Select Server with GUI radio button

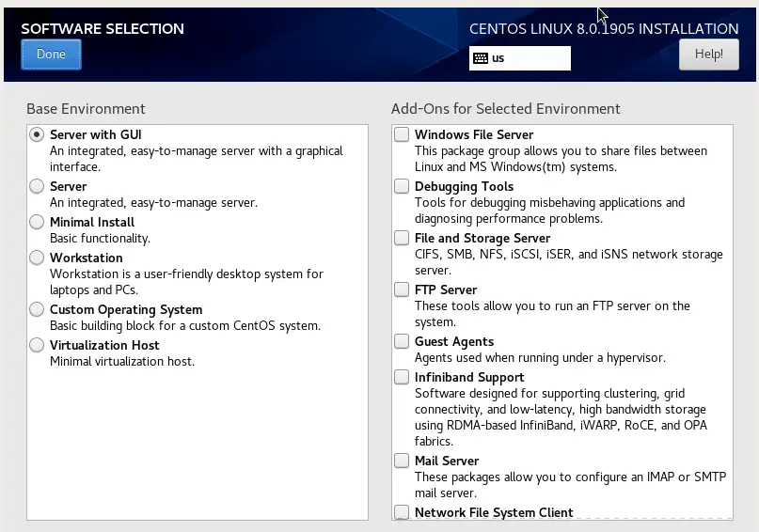tap(37, 134)
